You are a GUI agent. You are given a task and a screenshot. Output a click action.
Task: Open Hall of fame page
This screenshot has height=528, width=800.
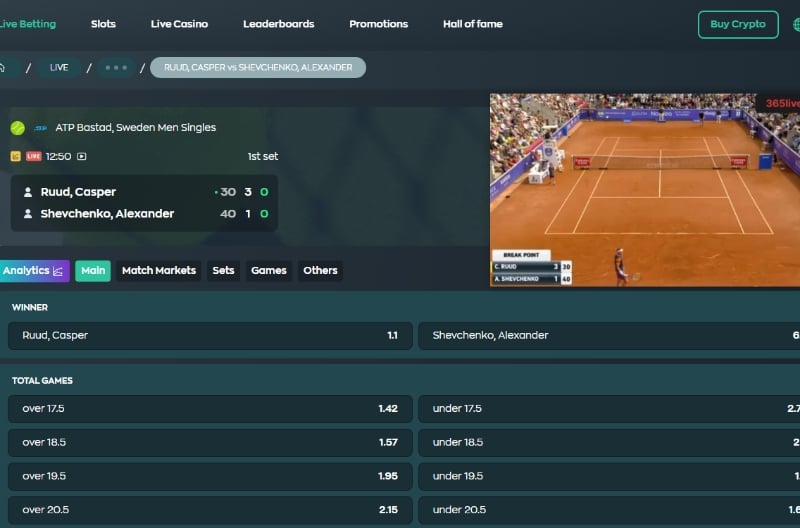point(472,24)
